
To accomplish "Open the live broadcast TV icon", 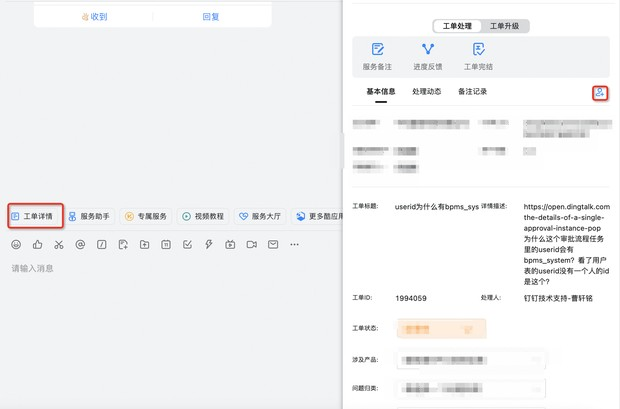I will (230, 245).
